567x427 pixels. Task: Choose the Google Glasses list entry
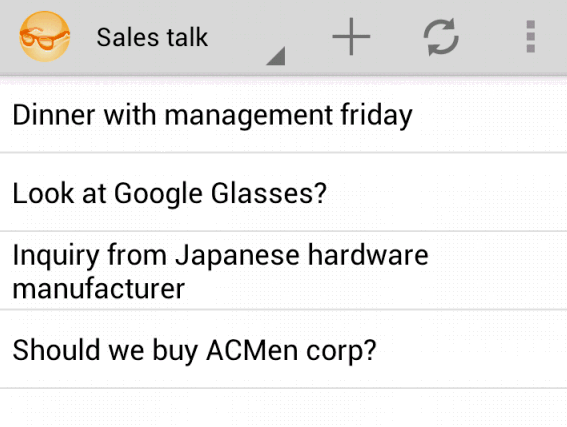[284, 192]
